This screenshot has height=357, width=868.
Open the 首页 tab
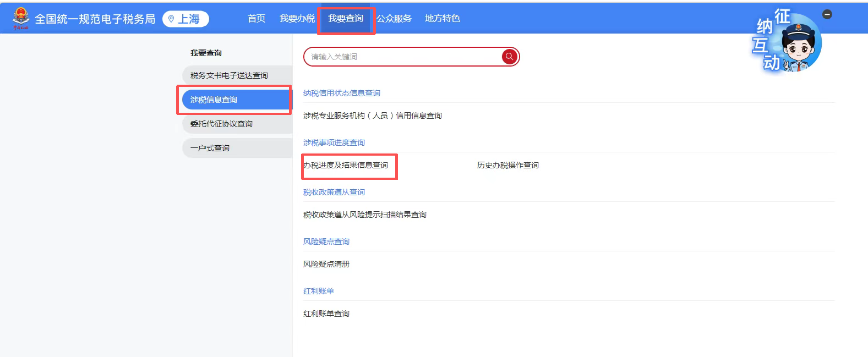click(256, 19)
